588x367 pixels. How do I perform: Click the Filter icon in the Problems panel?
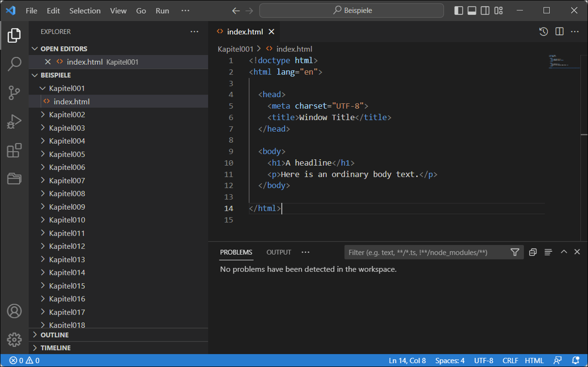[515, 252]
